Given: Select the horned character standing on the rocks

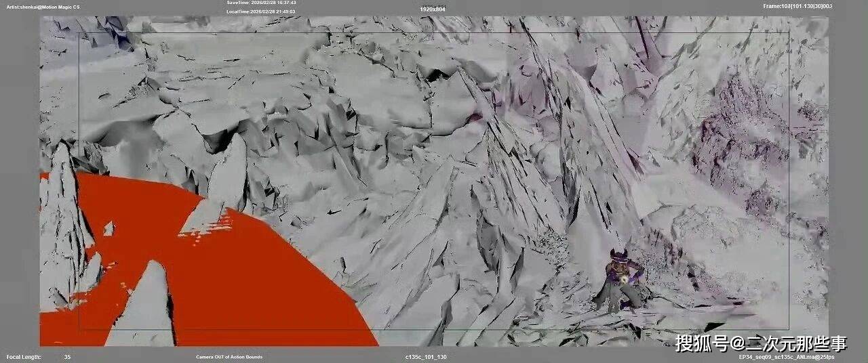Looking at the screenshot, I should coord(620,281).
